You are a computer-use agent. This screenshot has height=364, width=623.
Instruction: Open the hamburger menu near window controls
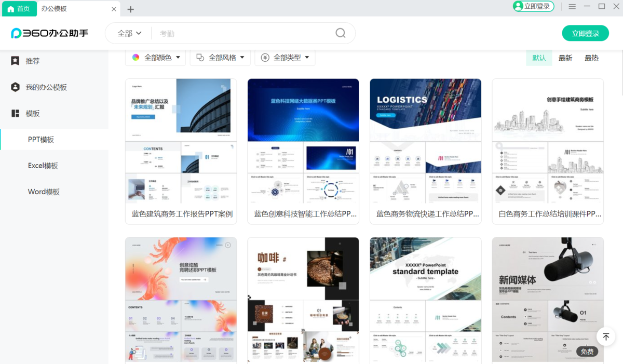[x=573, y=6]
